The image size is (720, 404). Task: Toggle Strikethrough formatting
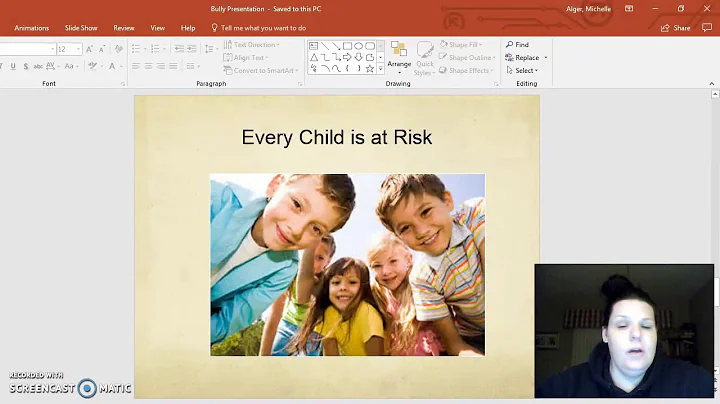[x=38, y=66]
